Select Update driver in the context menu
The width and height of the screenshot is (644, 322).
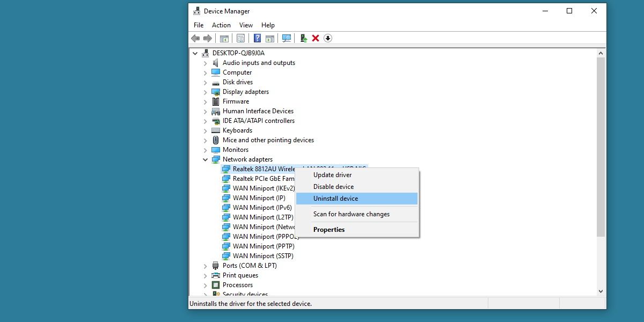[x=332, y=175]
